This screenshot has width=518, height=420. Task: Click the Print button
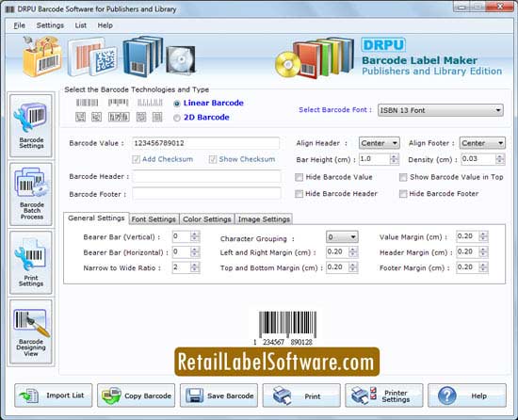pyautogui.click(x=301, y=396)
